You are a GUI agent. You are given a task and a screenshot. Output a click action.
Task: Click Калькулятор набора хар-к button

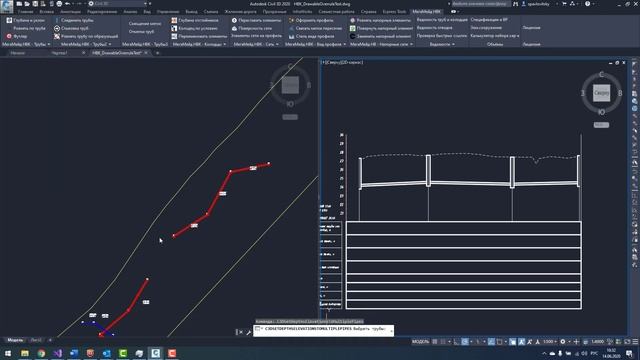tap(495, 36)
